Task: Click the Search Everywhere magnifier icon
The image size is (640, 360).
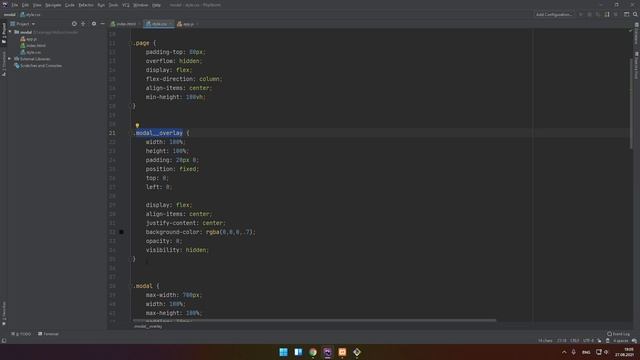Action: pos(635,15)
